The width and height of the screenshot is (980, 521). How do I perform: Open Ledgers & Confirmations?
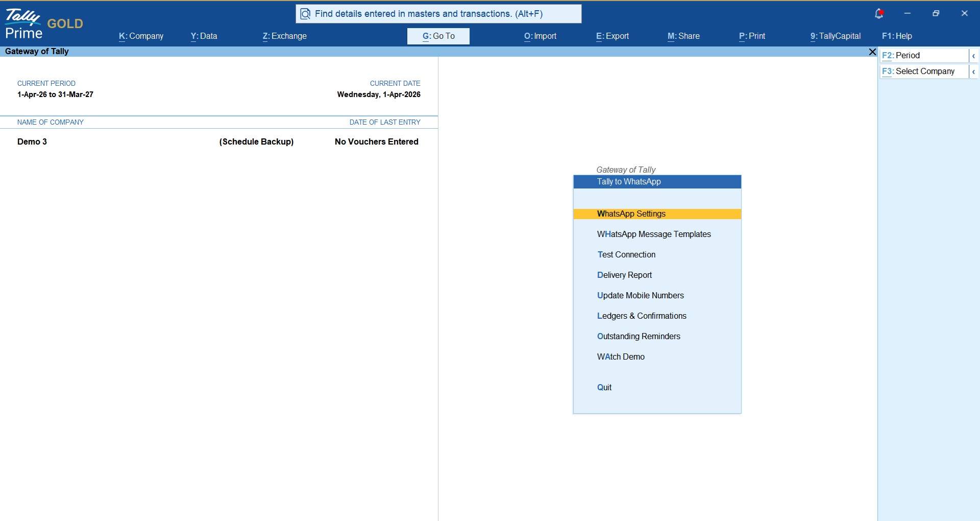(642, 316)
